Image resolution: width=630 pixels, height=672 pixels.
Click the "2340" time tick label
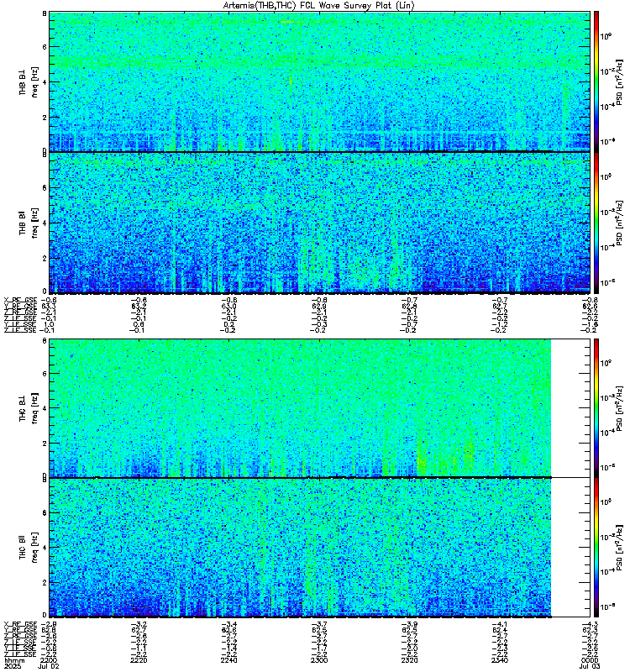click(500, 660)
